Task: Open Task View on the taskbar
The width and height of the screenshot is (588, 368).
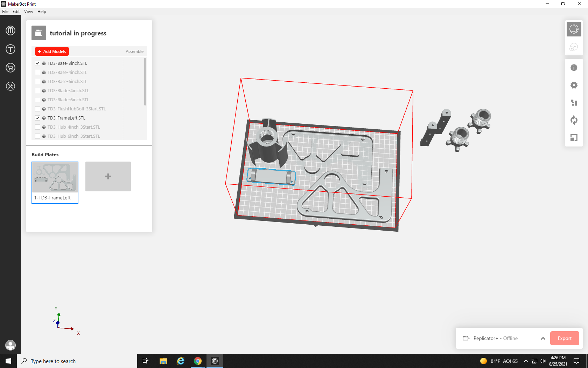Action: (146, 361)
